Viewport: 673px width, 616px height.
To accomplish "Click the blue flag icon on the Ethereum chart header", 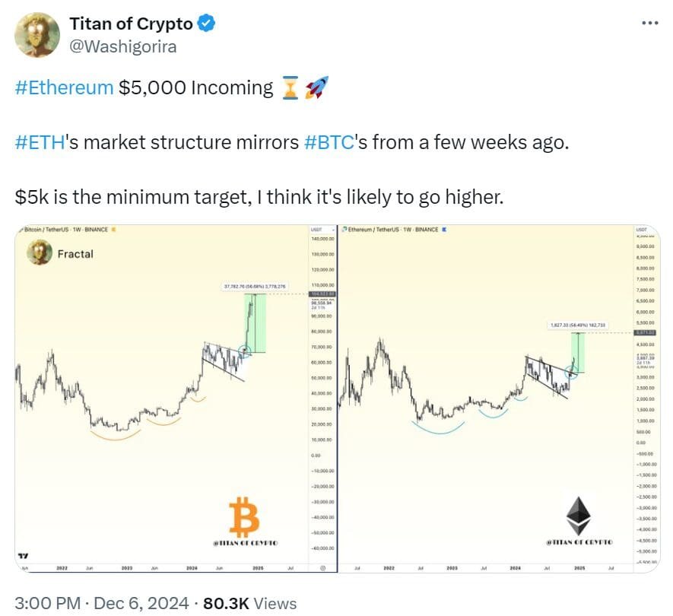I will [x=445, y=230].
